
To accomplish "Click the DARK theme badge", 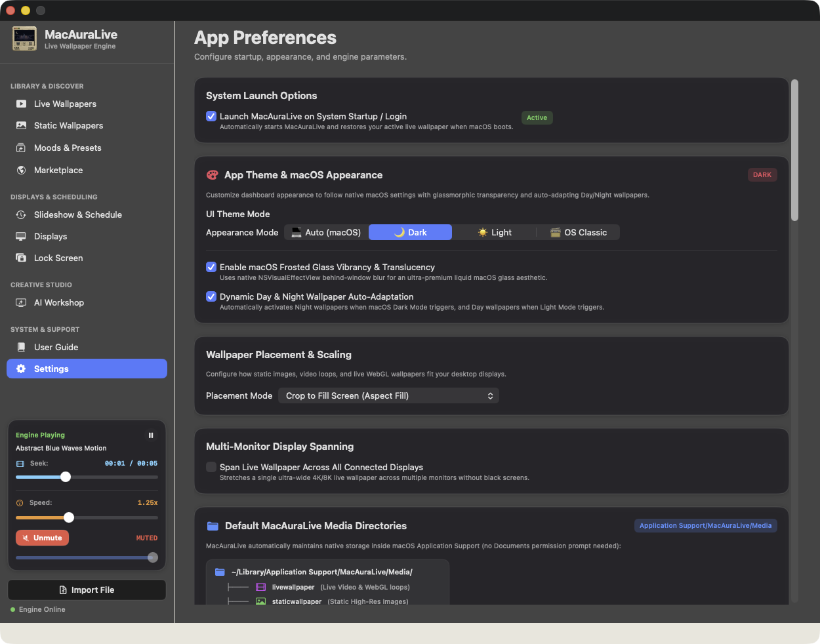I will [x=762, y=174].
